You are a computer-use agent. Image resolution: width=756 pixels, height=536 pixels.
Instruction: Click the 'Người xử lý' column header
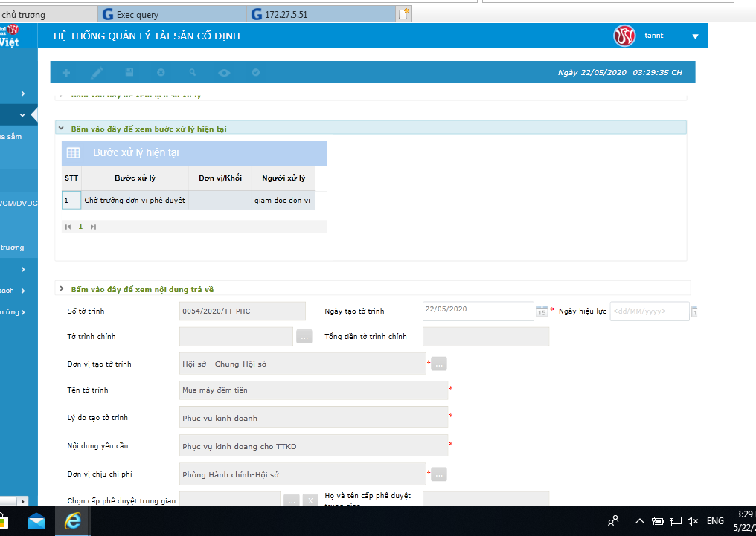click(x=283, y=178)
